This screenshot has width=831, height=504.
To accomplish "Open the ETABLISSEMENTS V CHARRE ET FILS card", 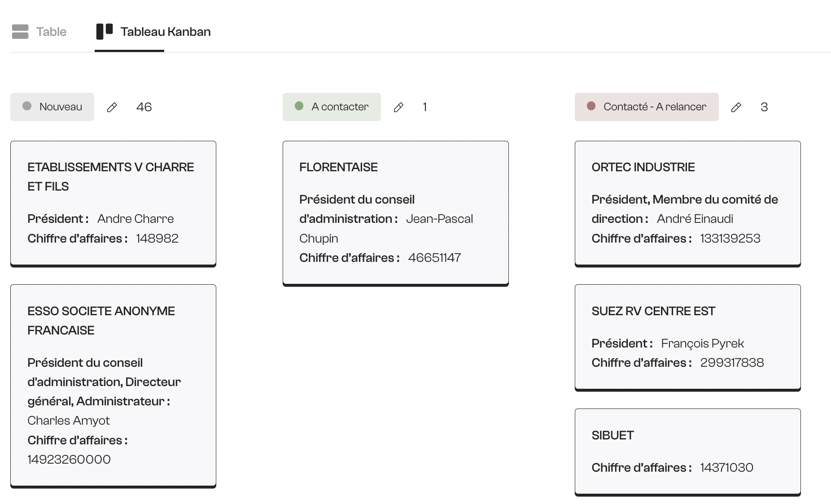I will tap(113, 203).
